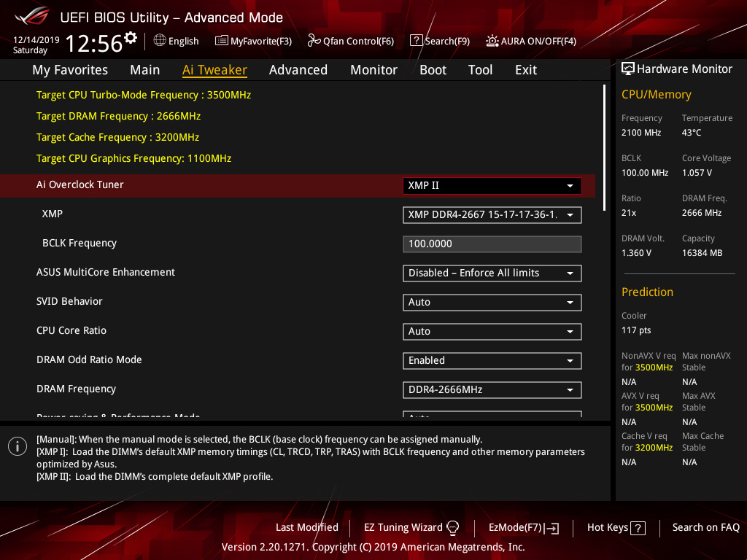Select the Ai Overclock Tuner row label
Screen dimensions: 747x560
tap(80, 184)
